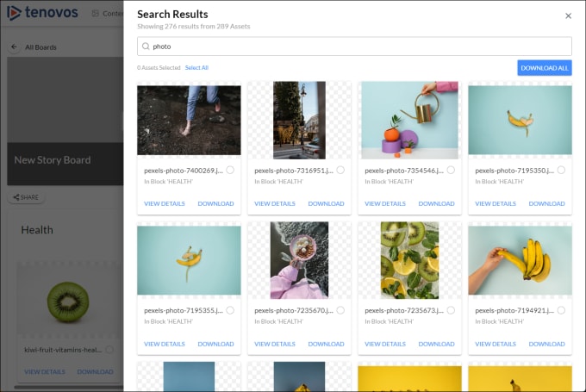This screenshot has width=586, height=392.
Task: Select checkbox for pexels-photo-7195350
Action: click(561, 170)
